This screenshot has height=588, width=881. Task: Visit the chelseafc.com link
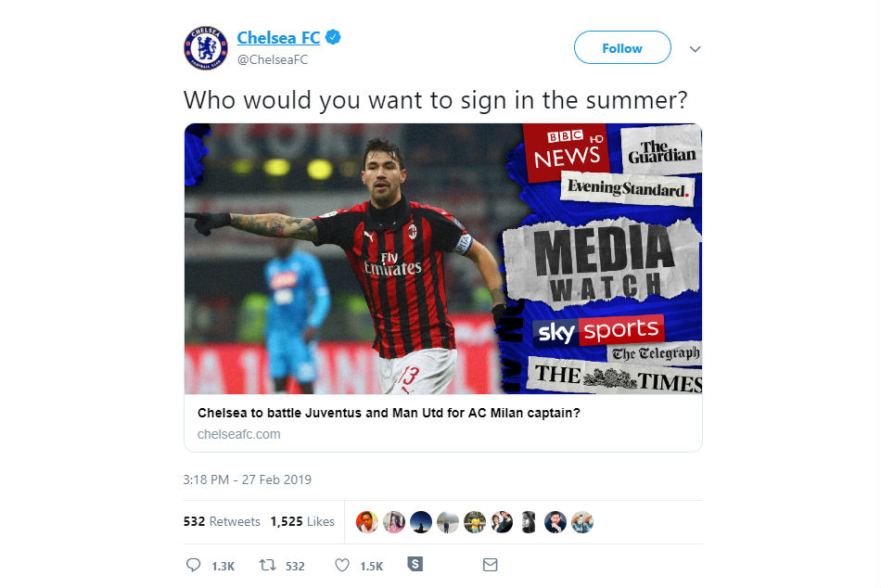[238, 434]
